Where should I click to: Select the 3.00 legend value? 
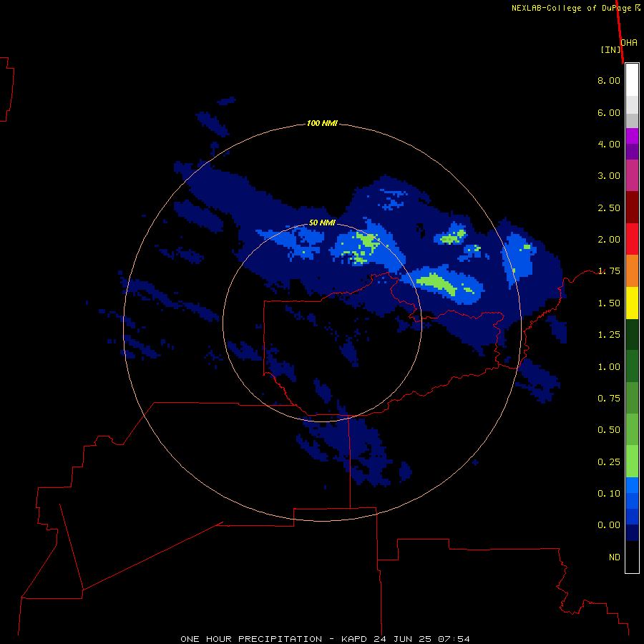[609, 176]
